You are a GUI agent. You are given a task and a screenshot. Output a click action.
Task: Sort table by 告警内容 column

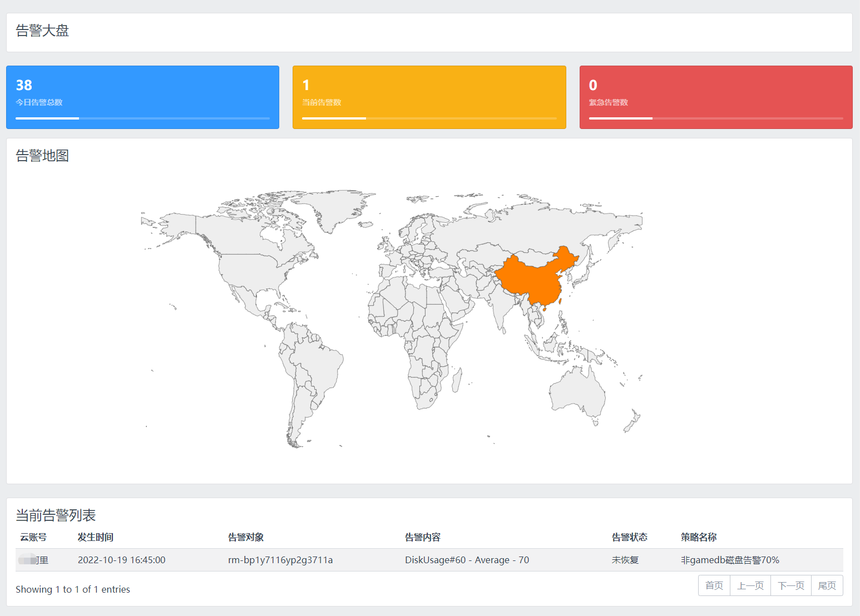tap(423, 537)
